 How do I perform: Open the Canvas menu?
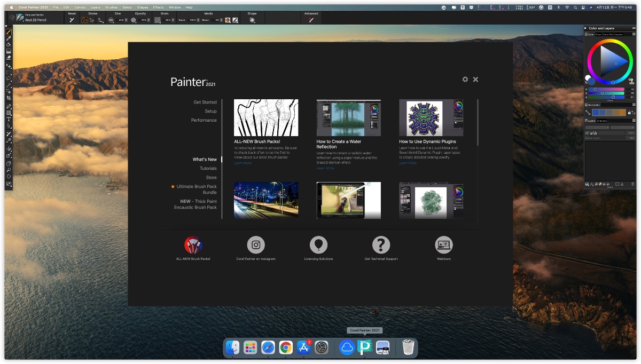click(x=80, y=7)
